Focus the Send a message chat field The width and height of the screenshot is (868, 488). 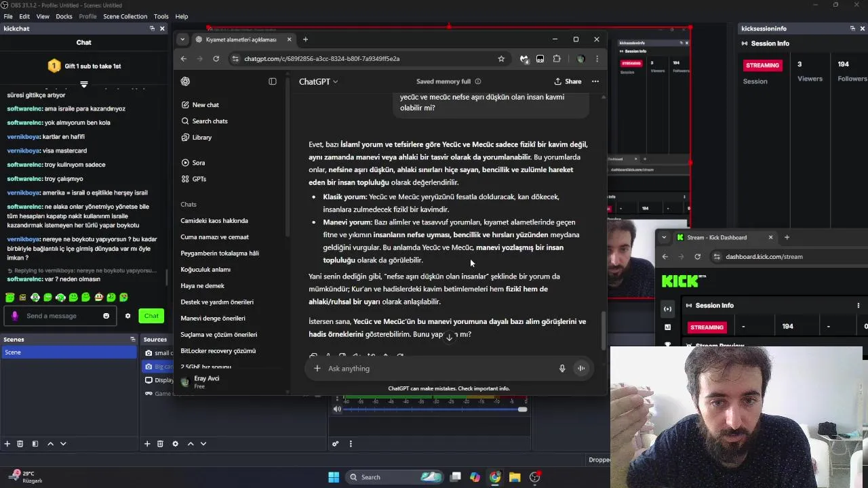[x=61, y=316]
